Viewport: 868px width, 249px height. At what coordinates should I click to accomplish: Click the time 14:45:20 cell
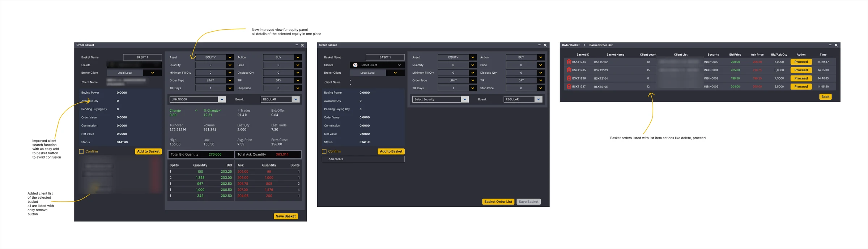[x=823, y=87]
